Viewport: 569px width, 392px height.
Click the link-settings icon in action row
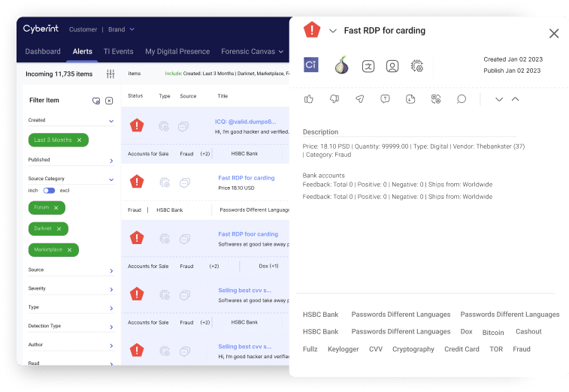(436, 99)
